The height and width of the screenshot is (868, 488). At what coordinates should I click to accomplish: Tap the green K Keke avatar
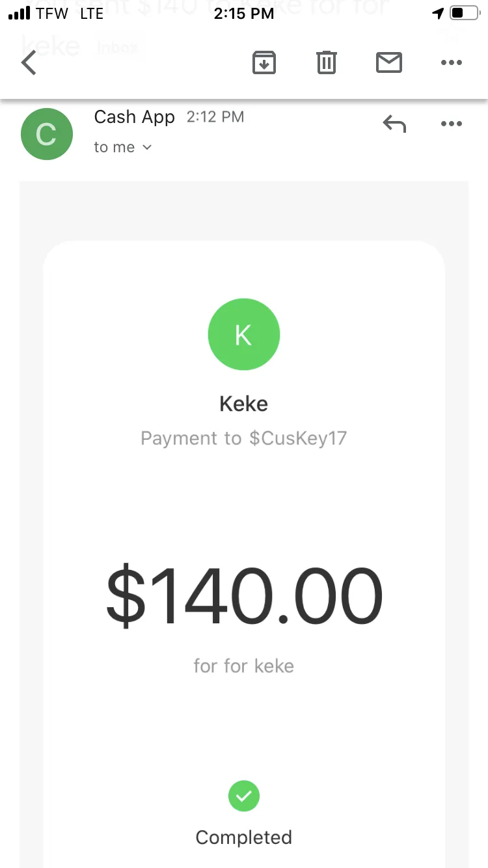coord(244,334)
